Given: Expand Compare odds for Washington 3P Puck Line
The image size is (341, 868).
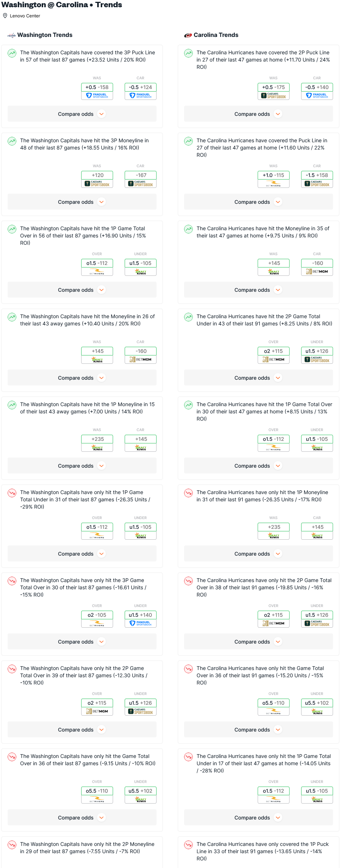Looking at the screenshot, I should pos(82,114).
